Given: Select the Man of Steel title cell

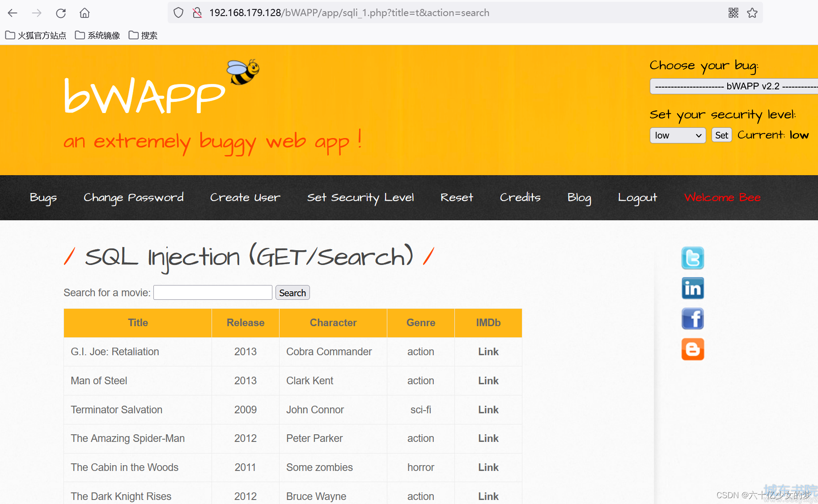Looking at the screenshot, I should click(x=138, y=381).
